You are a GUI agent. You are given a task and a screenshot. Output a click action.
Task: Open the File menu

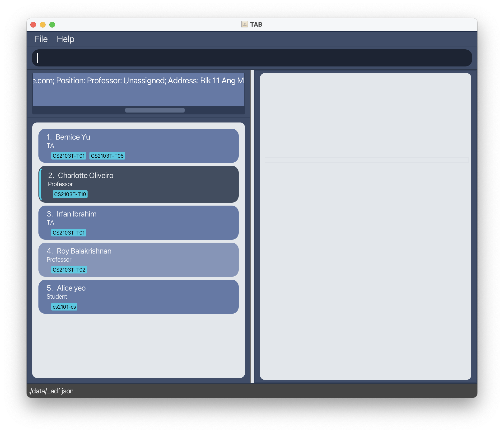click(41, 39)
